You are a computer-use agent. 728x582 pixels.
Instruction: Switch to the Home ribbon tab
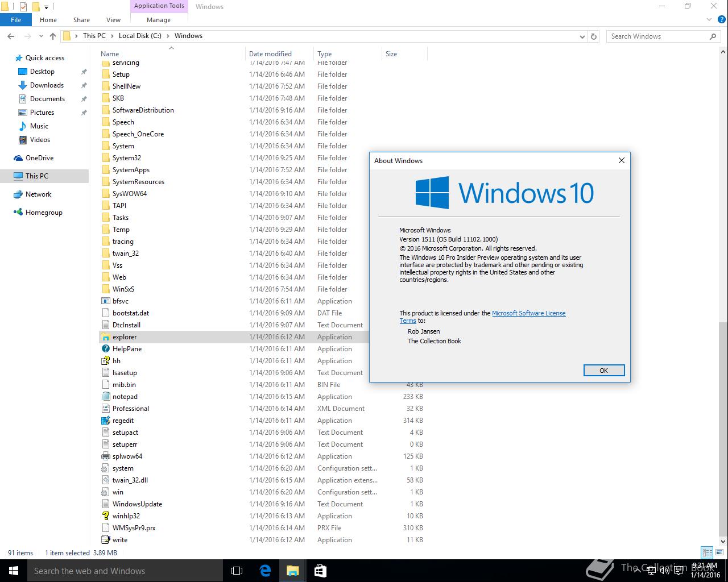click(x=48, y=20)
